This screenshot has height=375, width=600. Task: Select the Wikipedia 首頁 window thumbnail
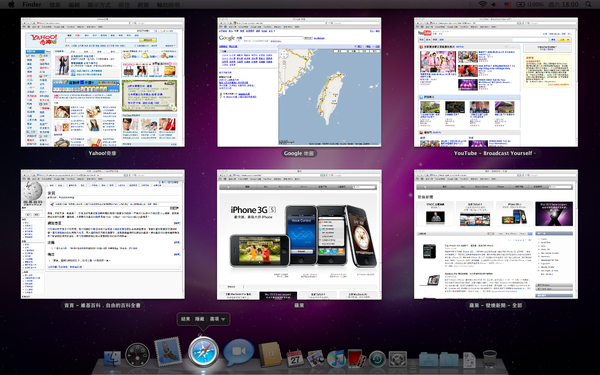coord(103,234)
